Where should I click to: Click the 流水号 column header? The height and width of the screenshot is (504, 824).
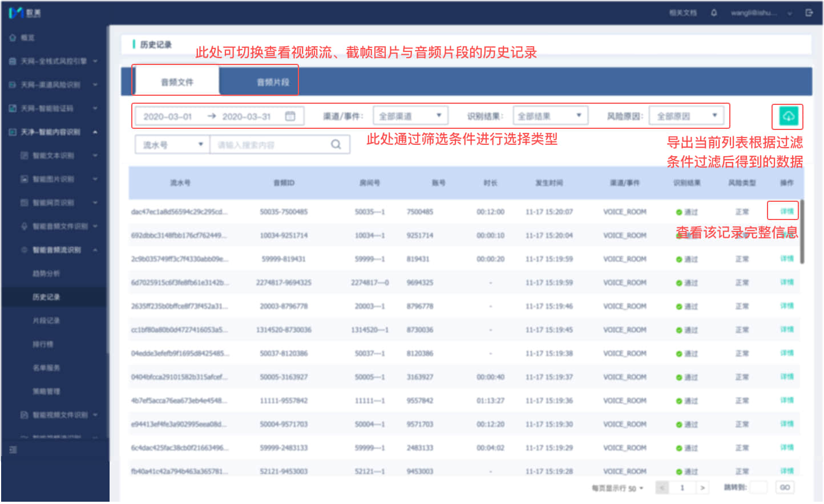point(180,183)
